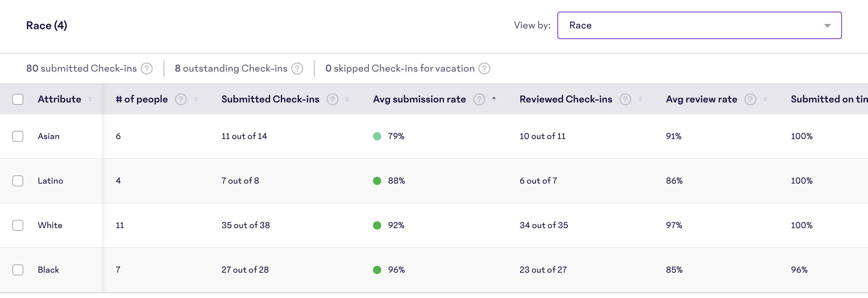Click help icon beside Submitted Check-ins header
This screenshot has height=298, width=868.
[x=333, y=99]
